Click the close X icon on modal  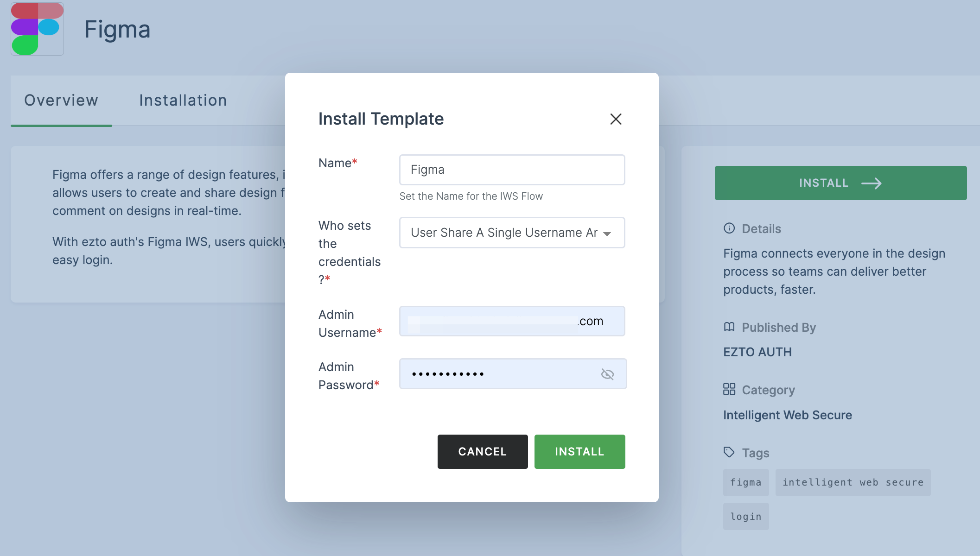[615, 119]
